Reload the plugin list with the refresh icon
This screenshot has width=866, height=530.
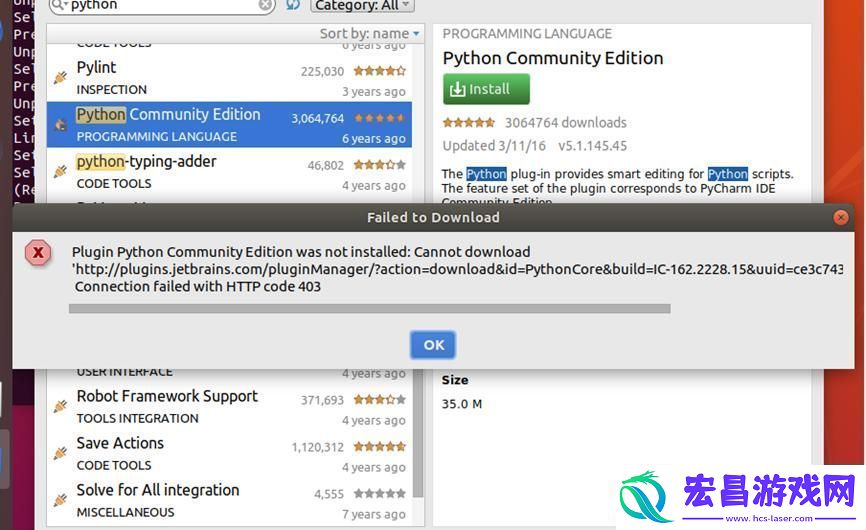293,5
